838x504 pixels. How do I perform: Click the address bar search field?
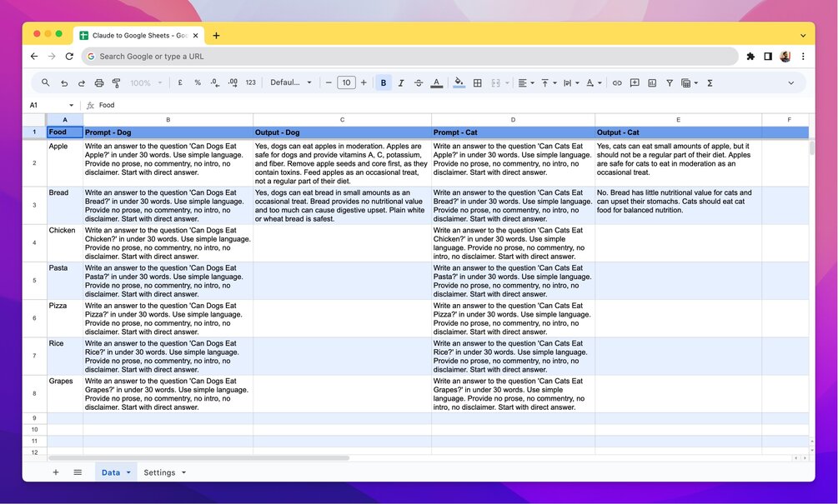click(x=410, y=56)
